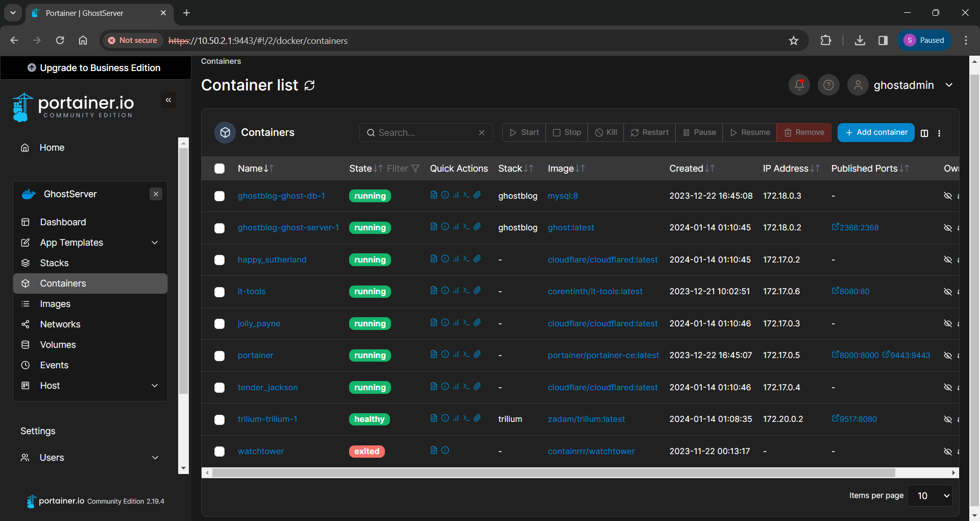Toggle the select-all containers checkbox
980x521 pixels.
[x=219, y=169]
